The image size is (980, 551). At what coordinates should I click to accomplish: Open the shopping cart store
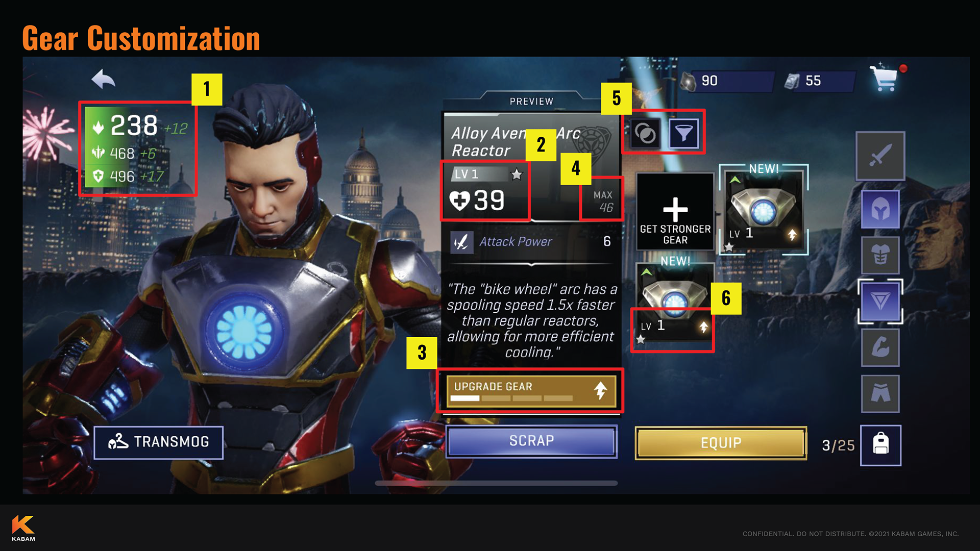[884, 78]
